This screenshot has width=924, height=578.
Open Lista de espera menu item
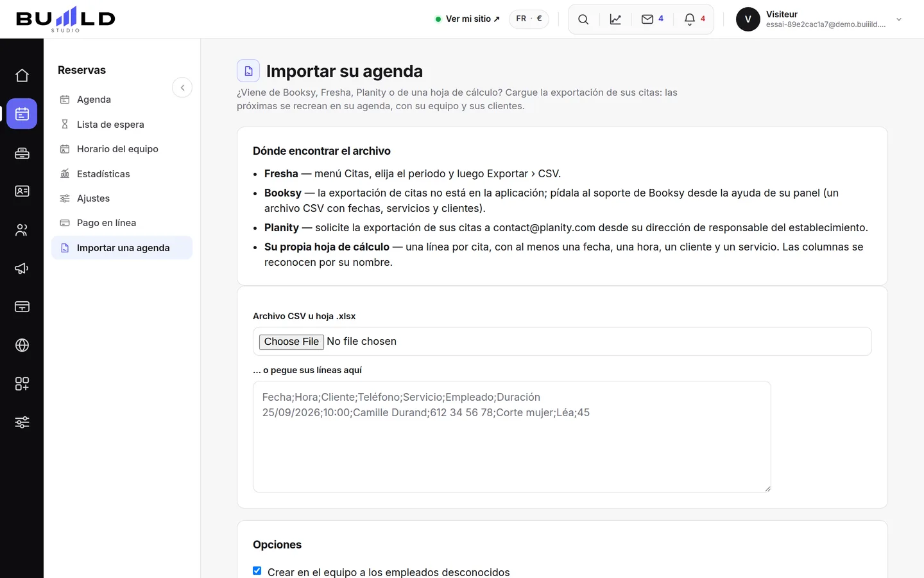(122, 125)
